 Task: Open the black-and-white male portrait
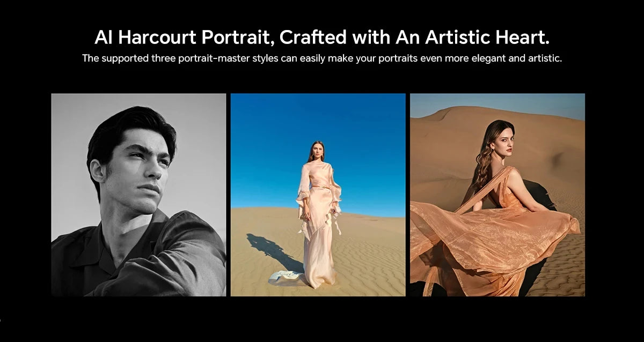tap(138, 195)
